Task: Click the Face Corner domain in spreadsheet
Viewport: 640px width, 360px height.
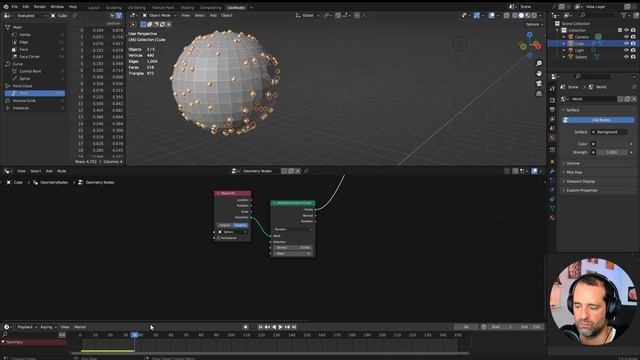Action: [x=29, y=57]
